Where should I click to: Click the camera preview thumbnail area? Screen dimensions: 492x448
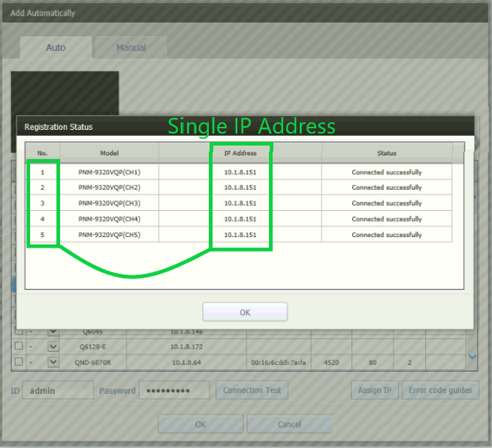point(65,93)
